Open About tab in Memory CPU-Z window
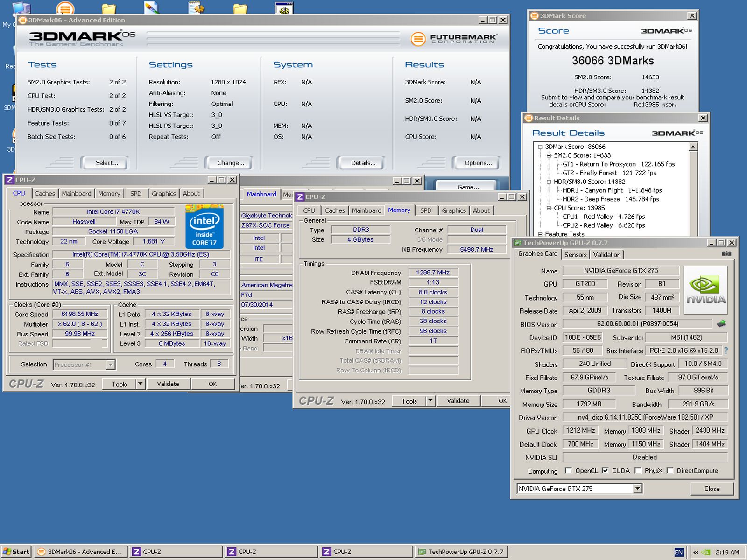Viewport: 747px width, 560px height. [x=481, y=210]
